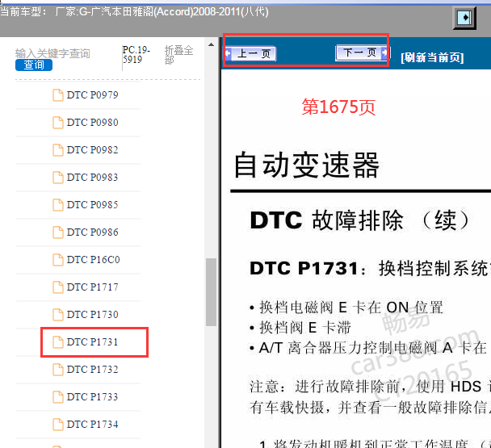Click the document icon beside DTC P1717
Viewport: 491px width, 448px height.
(x=58, y=287)
